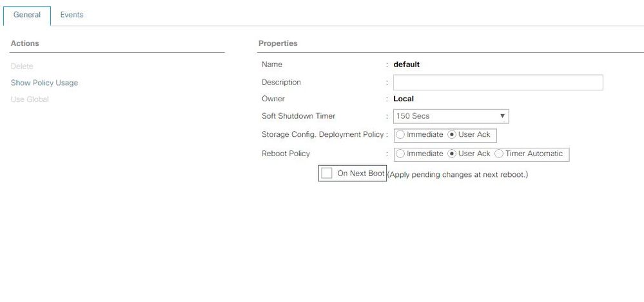Click the Description label
Image resolution: width=644 pixels, height=302 pixels.
coord(281,82)
